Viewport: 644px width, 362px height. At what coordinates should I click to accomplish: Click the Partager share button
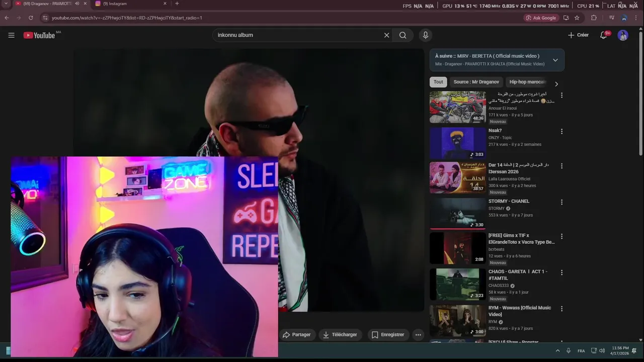coord(296,335)
